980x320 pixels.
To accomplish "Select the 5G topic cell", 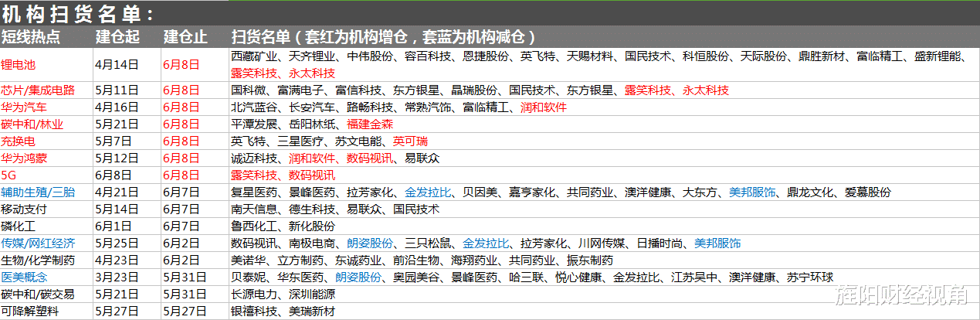I will [9, 175].
